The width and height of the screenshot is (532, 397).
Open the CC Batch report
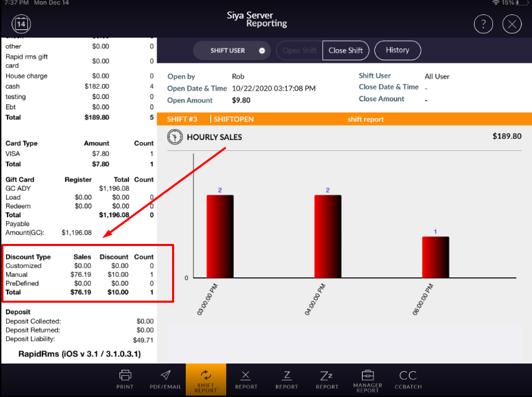tap(408, 379)
